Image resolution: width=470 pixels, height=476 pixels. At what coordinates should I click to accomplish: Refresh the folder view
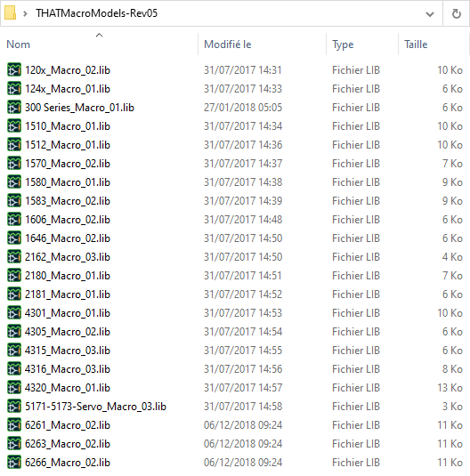coord(456,13)
